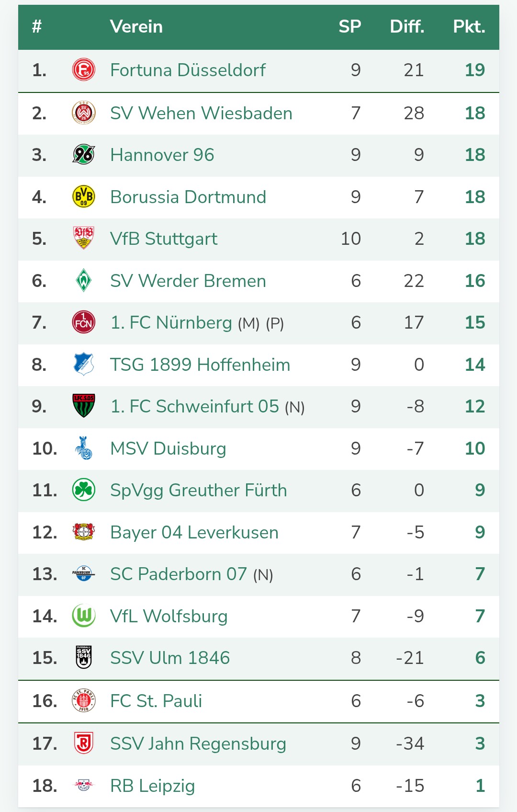Click the Fortuna Düsseldorf club crest

coord(83,70)
